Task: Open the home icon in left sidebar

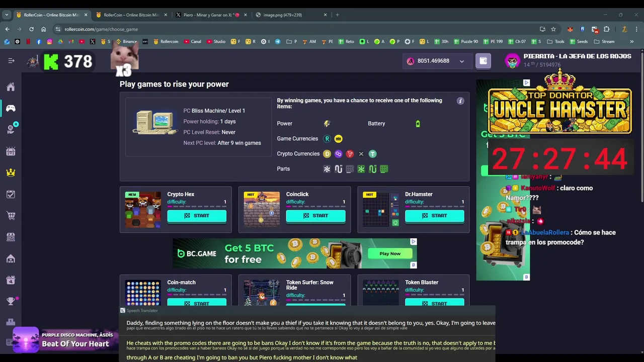Action: tap(11, 87)
